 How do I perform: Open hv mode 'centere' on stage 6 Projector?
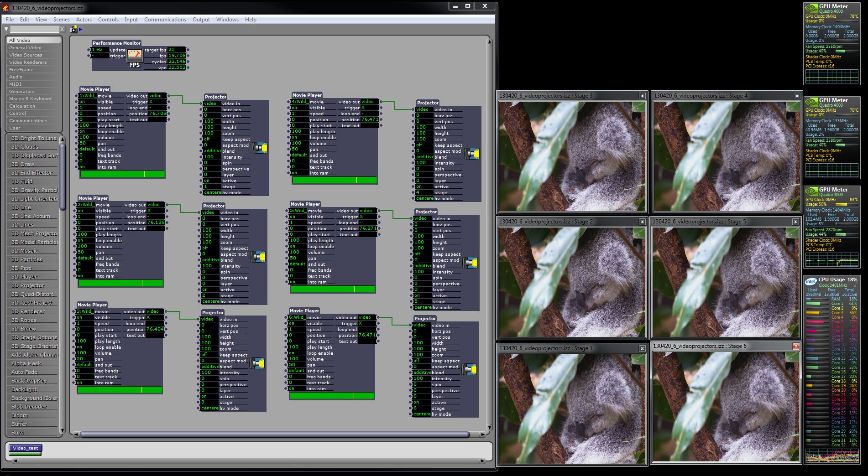click(421, 414)
